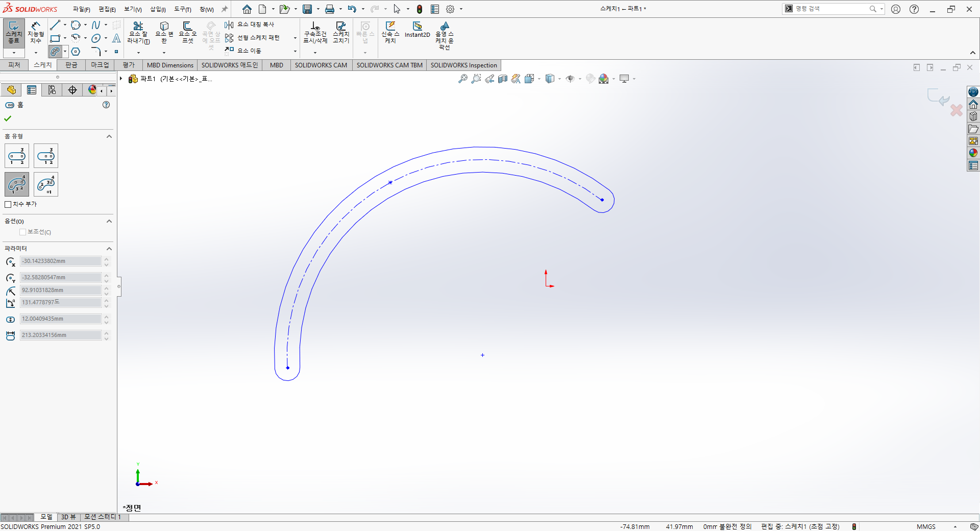Open the 삽입(I) menu
Screen dimensions: 980x531
pyautogui.click(x=158, y=9)
